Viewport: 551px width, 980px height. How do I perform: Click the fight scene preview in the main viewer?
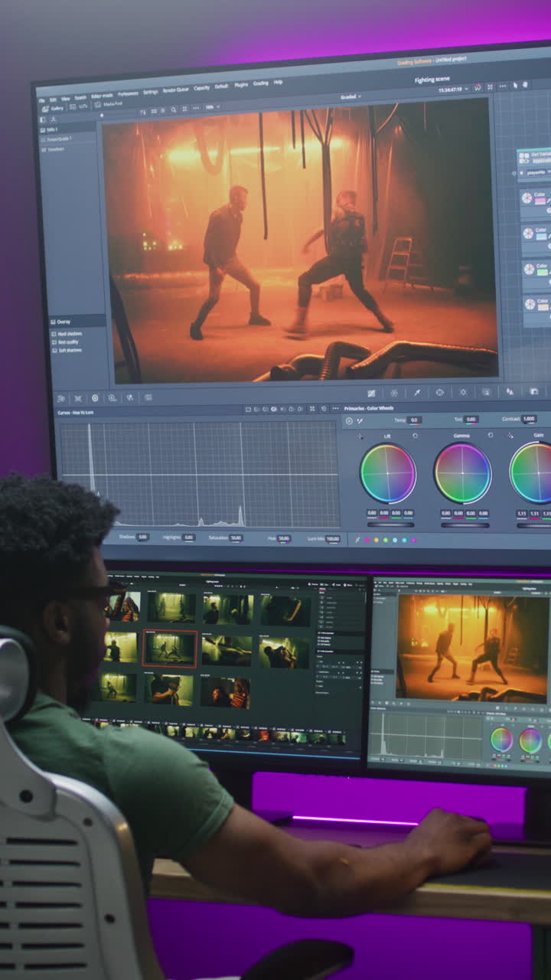[302, 241]
